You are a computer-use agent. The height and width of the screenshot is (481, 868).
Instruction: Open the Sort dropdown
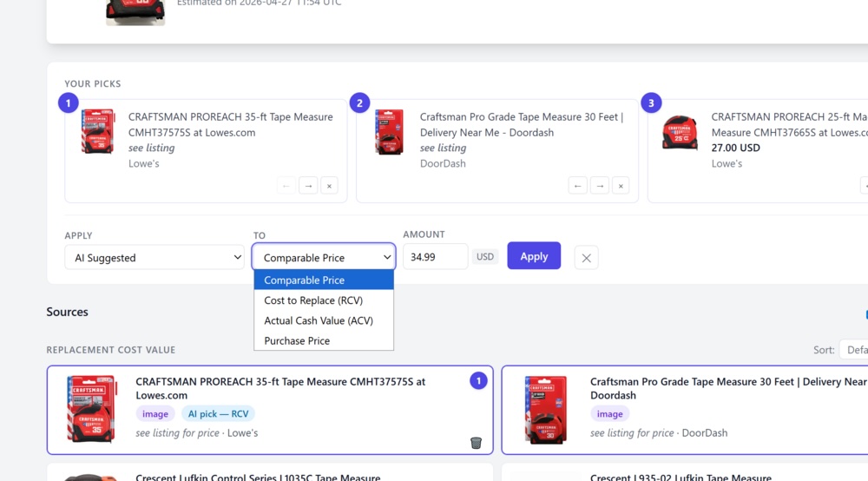click(853, 350)
